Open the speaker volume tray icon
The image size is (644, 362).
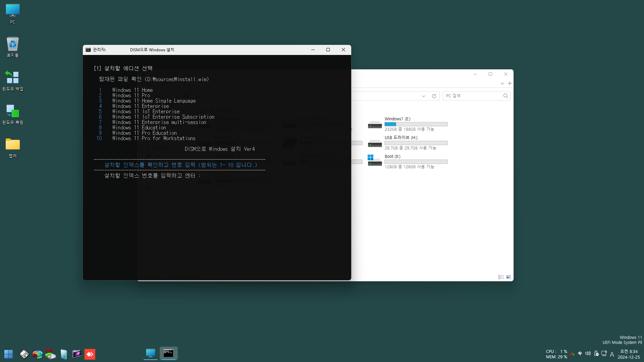pyautogui.click(x=588, y=354)
